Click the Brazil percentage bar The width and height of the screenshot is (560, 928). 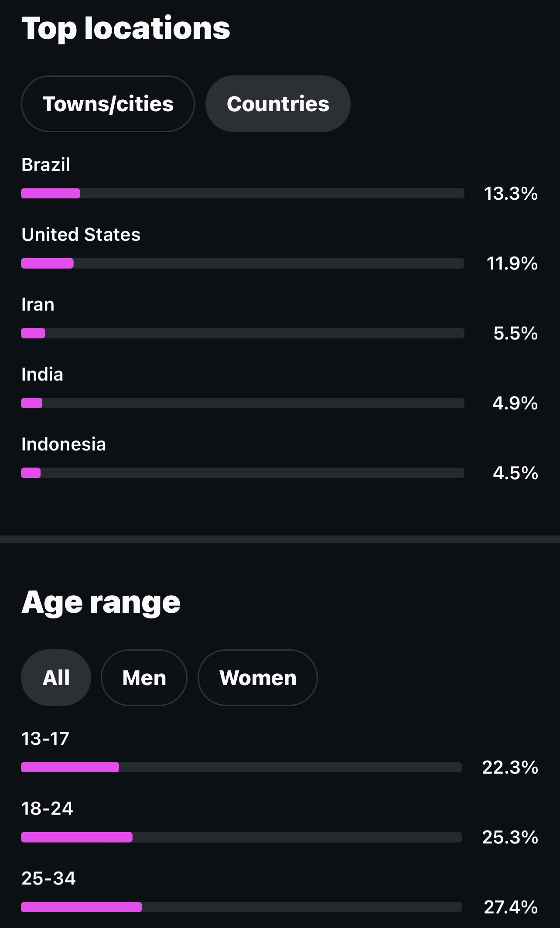(242, 193)
